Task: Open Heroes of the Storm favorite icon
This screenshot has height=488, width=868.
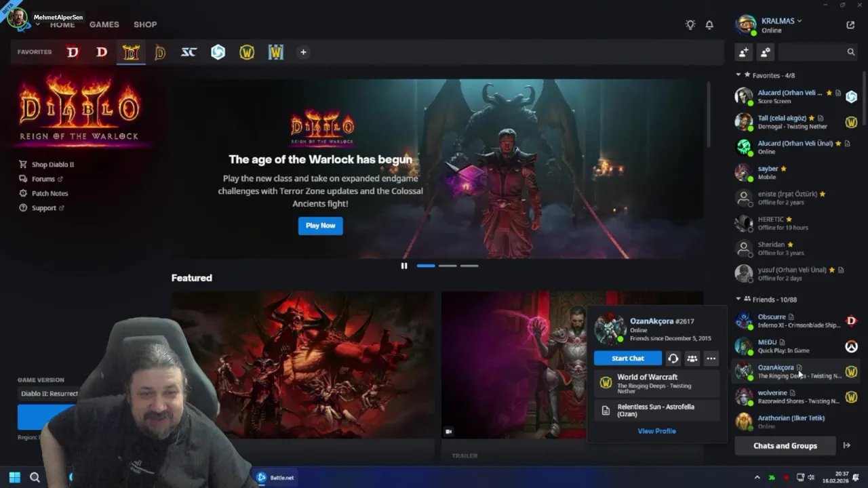Action: pyautogui.click(x=218, y=52)
